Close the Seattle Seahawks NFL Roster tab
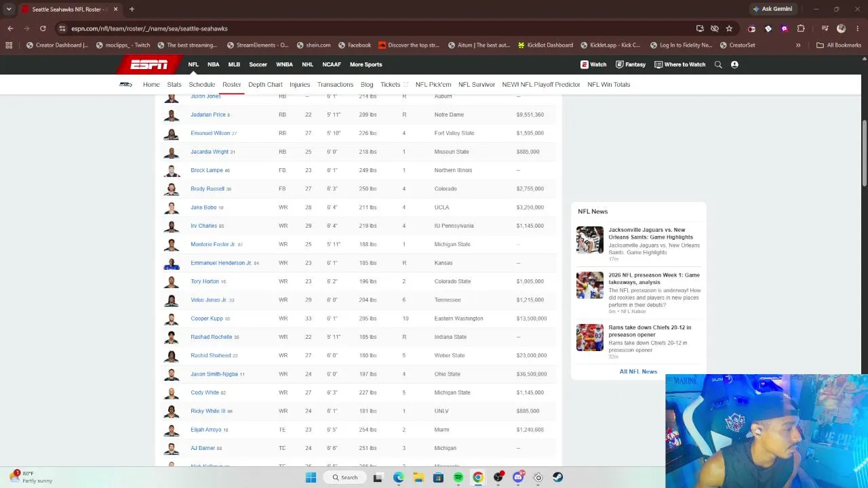 [115, 9]
